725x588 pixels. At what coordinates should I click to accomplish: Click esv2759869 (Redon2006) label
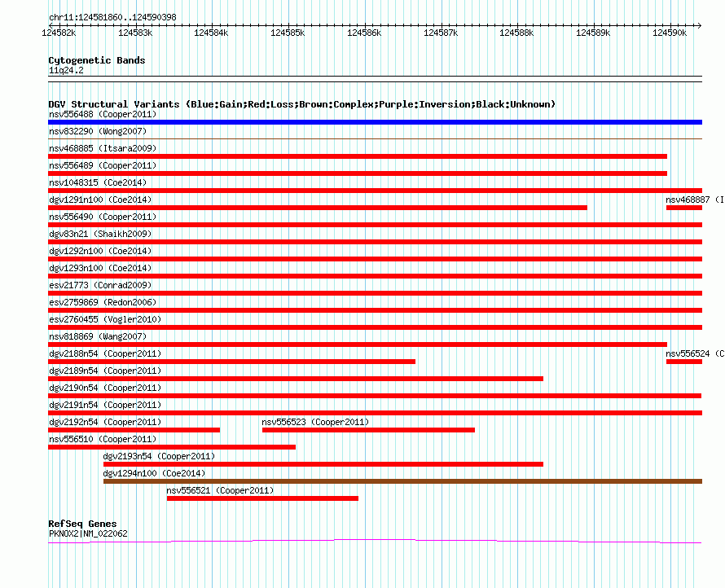[x=103, y=302]
